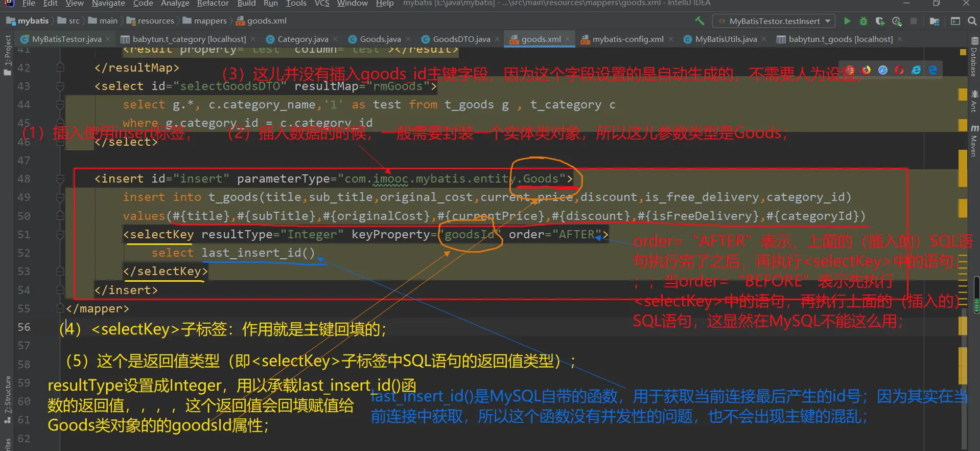Click the mappers breadcrumb folder

[x=205, y=21]
